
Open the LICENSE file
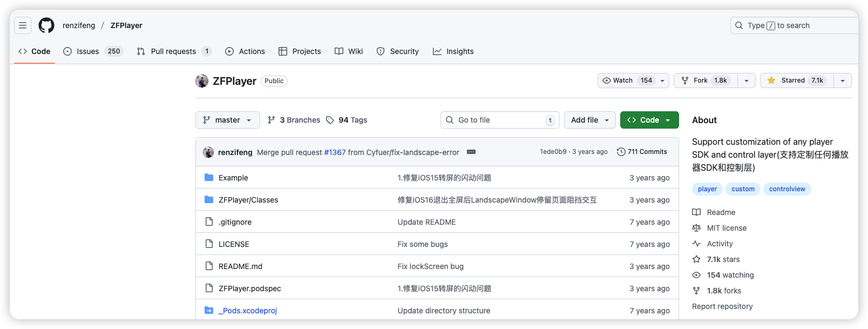coord(234,244)
